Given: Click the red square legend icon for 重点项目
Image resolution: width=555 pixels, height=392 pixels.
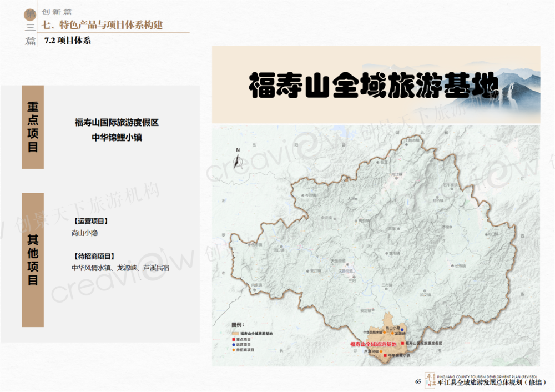Looking at the screenshot, I should 234,339.
